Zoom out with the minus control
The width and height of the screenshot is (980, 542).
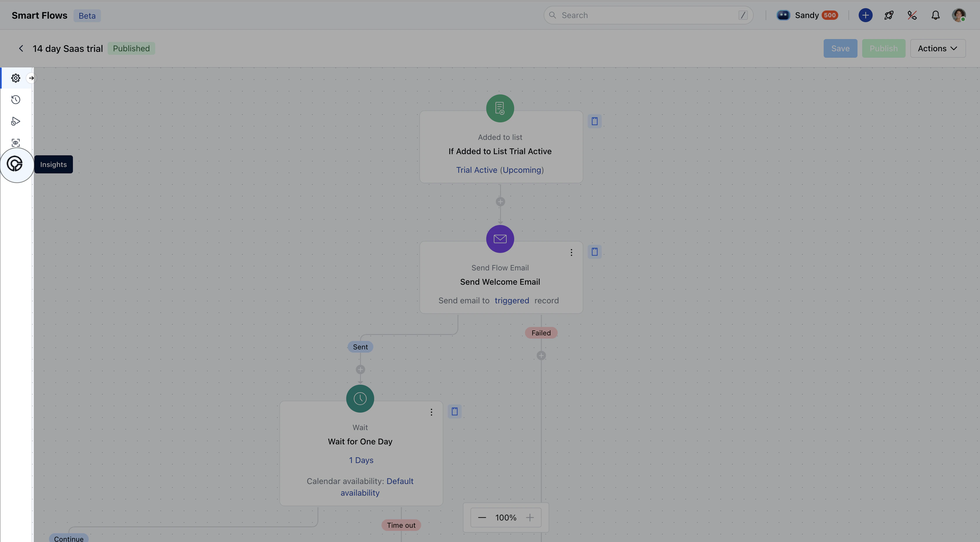coord(482,517)
